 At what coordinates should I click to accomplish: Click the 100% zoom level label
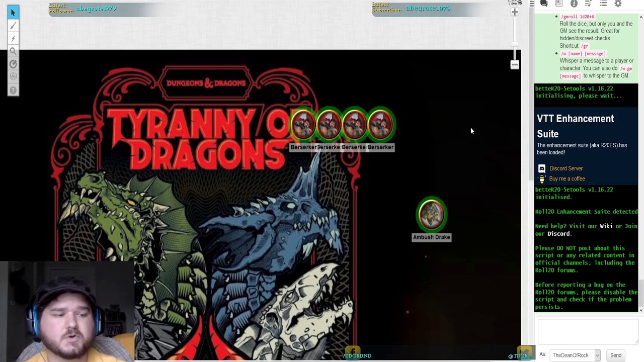point(514,3)
